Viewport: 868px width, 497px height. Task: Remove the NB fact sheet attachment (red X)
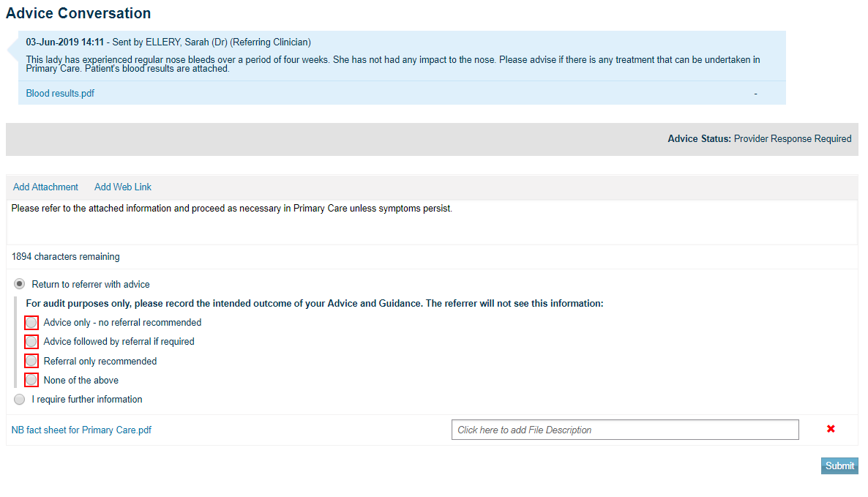[831, 429]
